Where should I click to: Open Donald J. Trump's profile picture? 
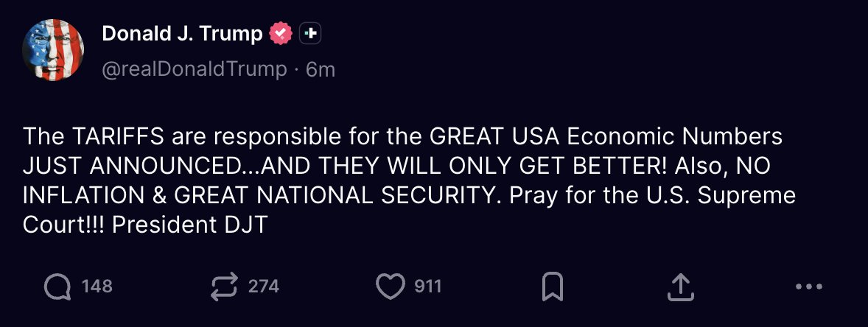coord(53,50)
